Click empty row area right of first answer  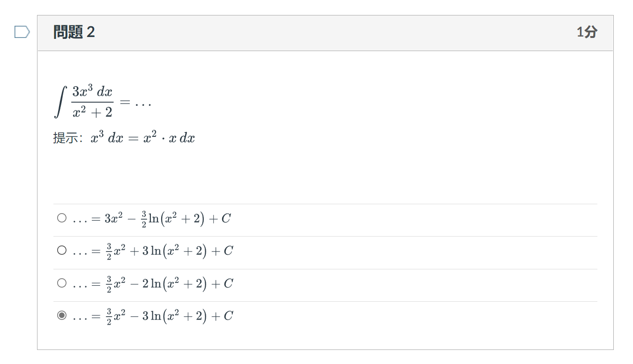click(x=414, y=220)
